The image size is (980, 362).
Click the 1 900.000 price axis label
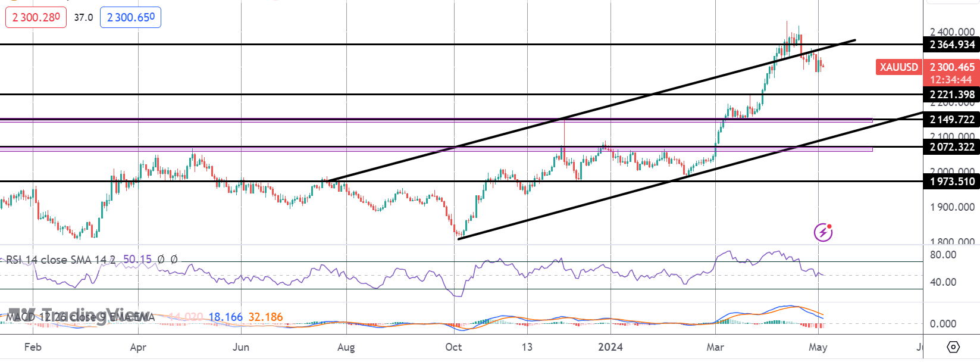tap(952, 207)
